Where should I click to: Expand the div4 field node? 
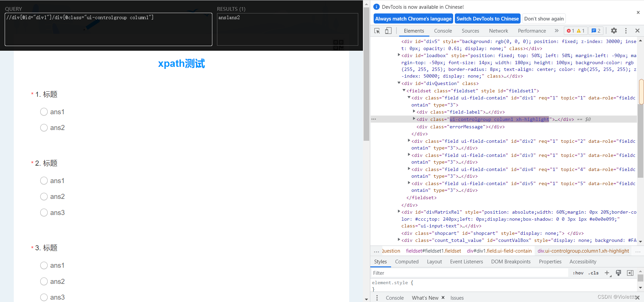(x=409, y=169)
